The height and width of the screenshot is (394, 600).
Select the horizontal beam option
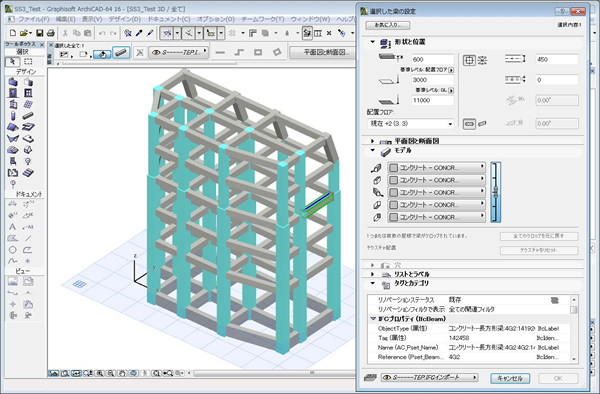coord(470,124)
